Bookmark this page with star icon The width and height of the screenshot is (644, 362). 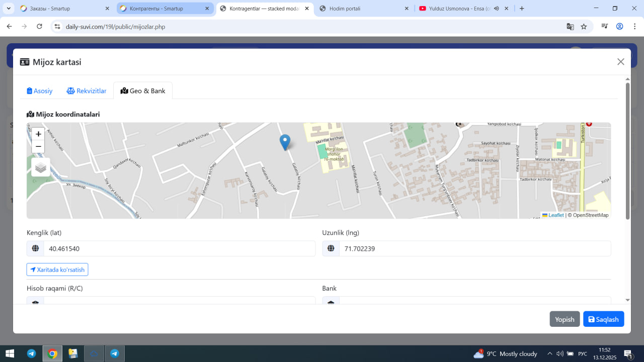(584, 27)
